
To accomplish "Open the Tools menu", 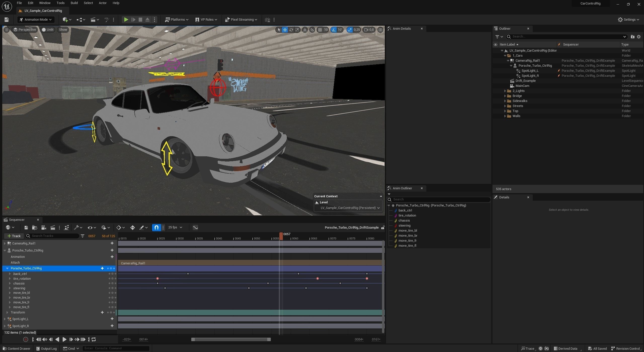I will (x=60, y=3).
